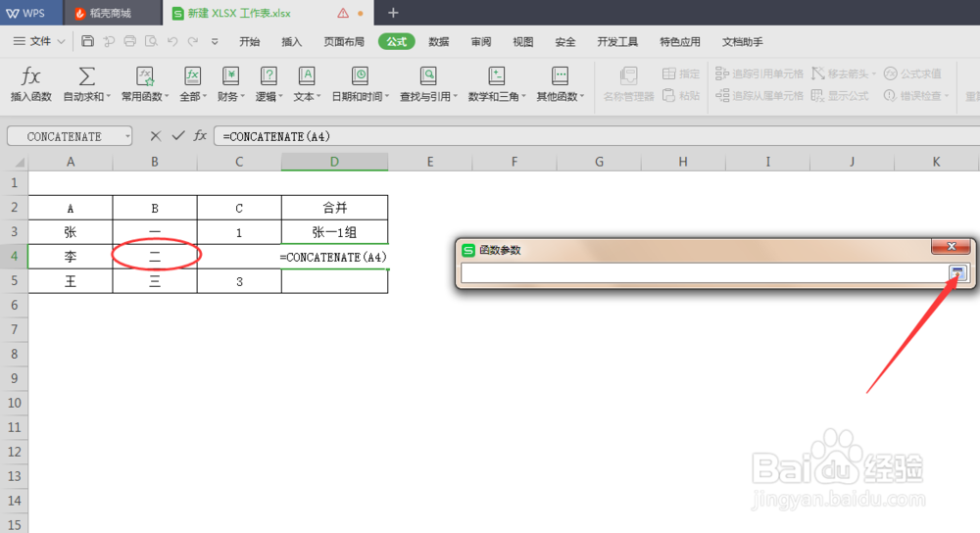Screen dimensions: 980x533
Task: Open a new tab with plus button
Action: coord(393,13)
